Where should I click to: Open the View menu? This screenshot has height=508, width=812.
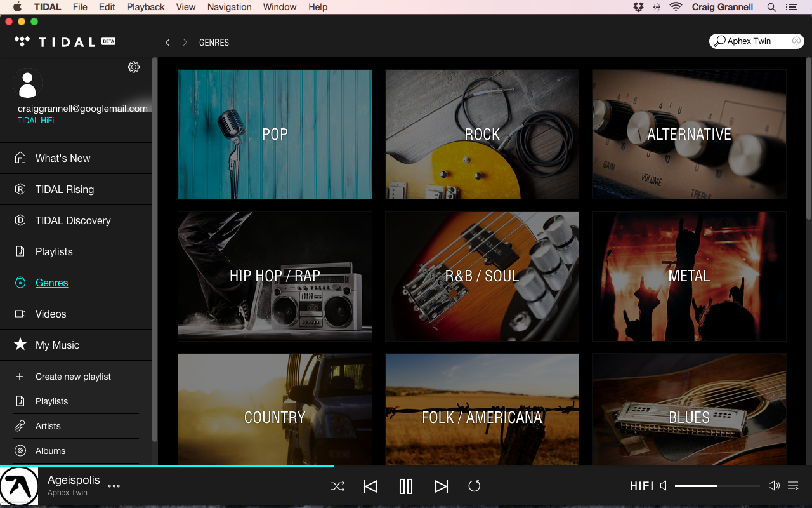point(186,7)
